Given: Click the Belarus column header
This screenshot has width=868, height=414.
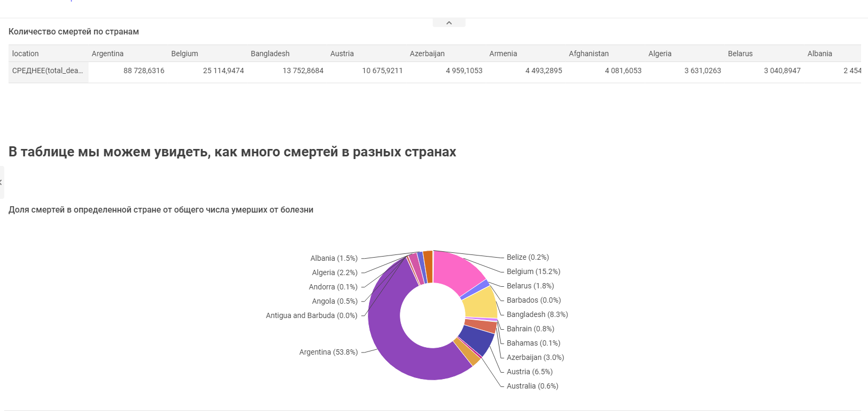Looking at the screenshot, I should tap(740, 54).
